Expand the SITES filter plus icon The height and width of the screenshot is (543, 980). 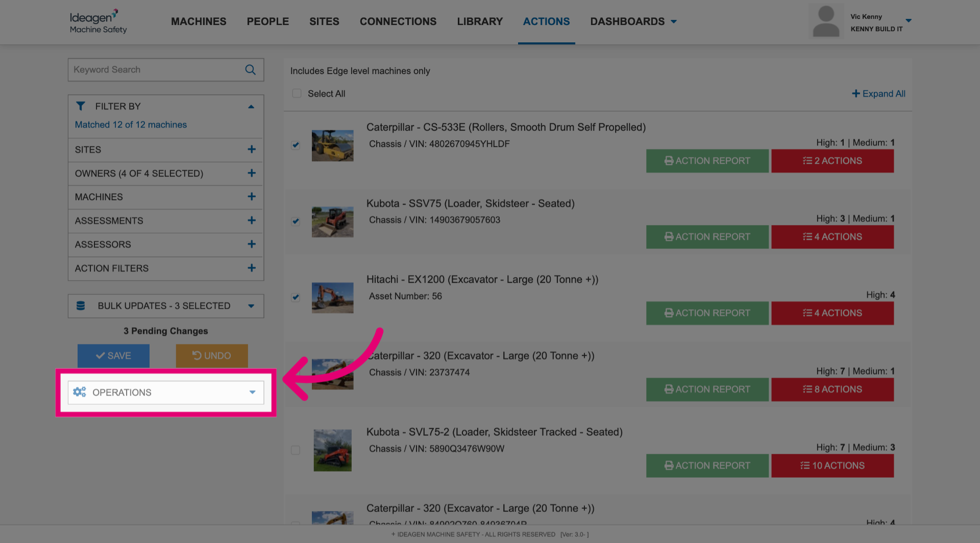[252, 150]
